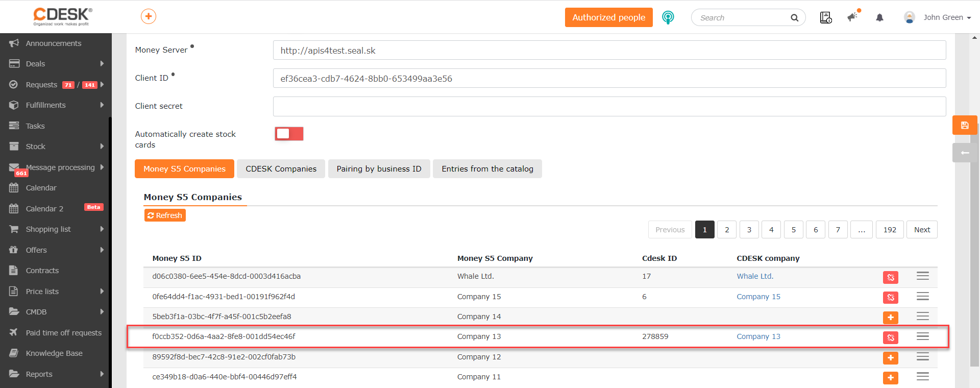Expand the Deals submenu arrow
This screenshot has width=980, height=388.
point(102,64)
